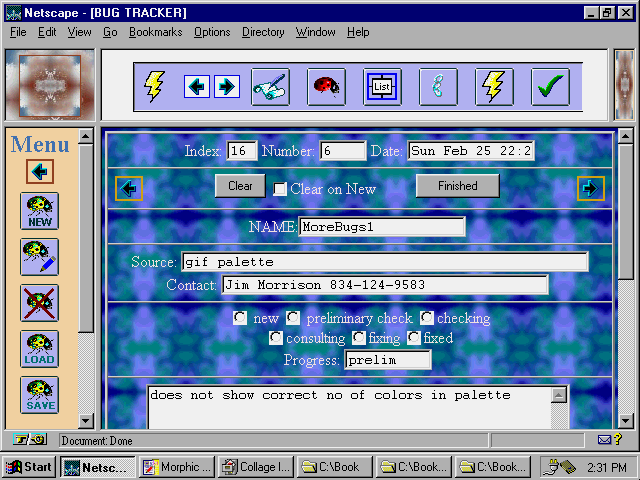Open the View menu
This screenshot has height=480, width=640.
pyautogui.click(x=80, y=32)
